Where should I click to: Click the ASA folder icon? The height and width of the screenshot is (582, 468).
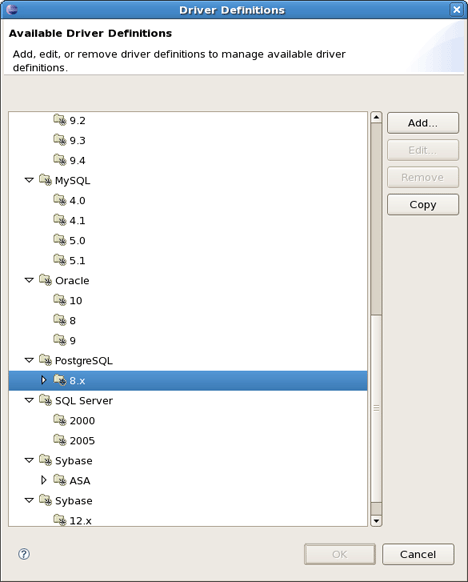59,480
